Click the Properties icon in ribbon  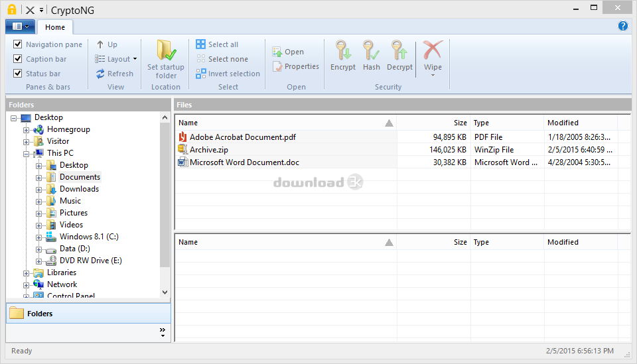coord(277,66)
